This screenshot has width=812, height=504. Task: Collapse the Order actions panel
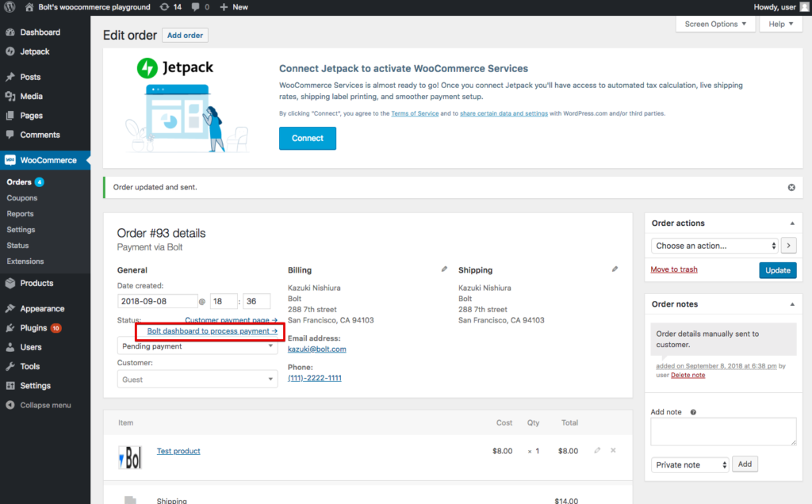coord(790,223)
